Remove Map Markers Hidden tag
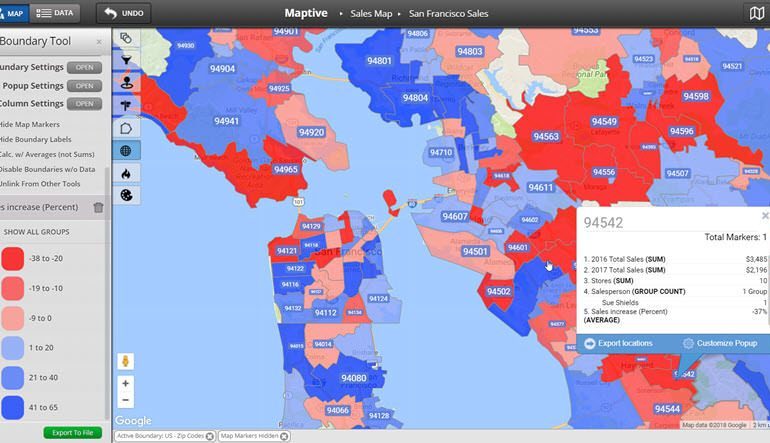Image resolution: width=770 pixels, height=443 pixels. tap(284, 436)
